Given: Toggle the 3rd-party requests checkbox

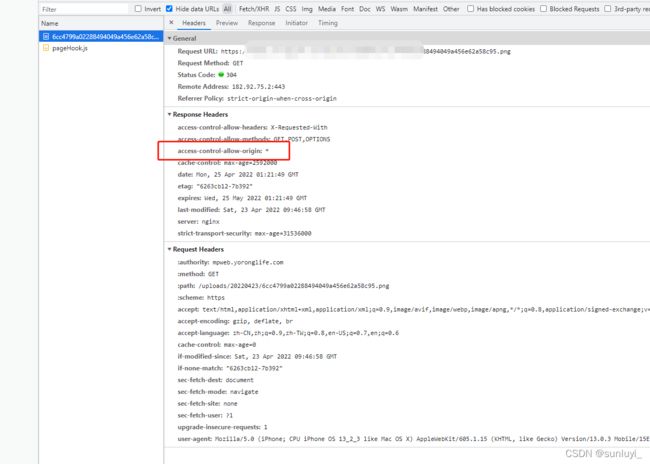Looking at the screenshot, I should (607, 9).
